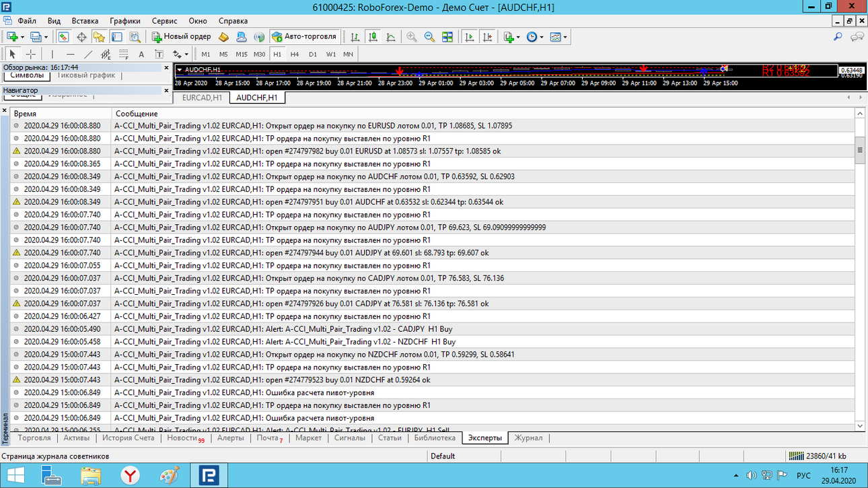Switch chart timeframe to D1
The height and width of the screenshot is (488, 868).
pos(313,54)
